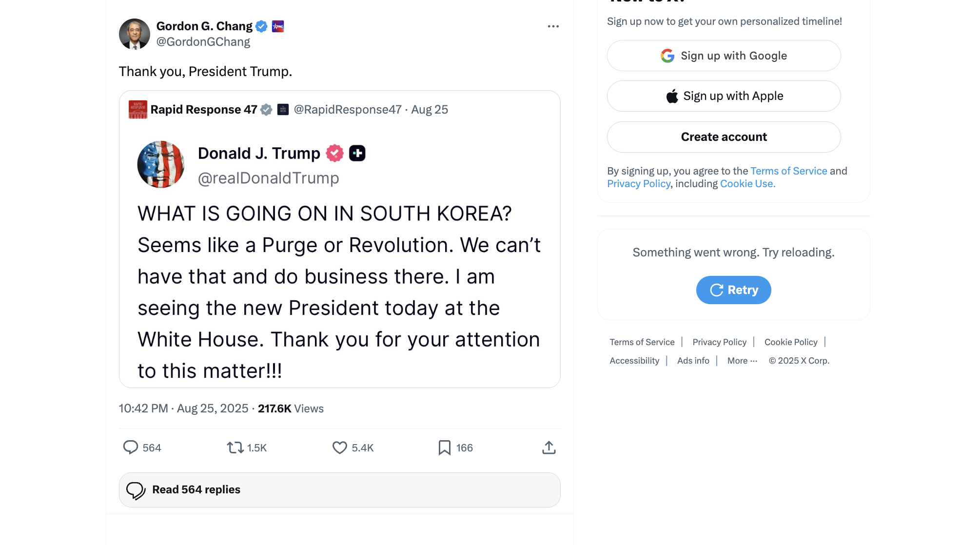The height and width of the screenshot is (545, 980).
Task: Sign up with Google
Action: tap(724, 56)
